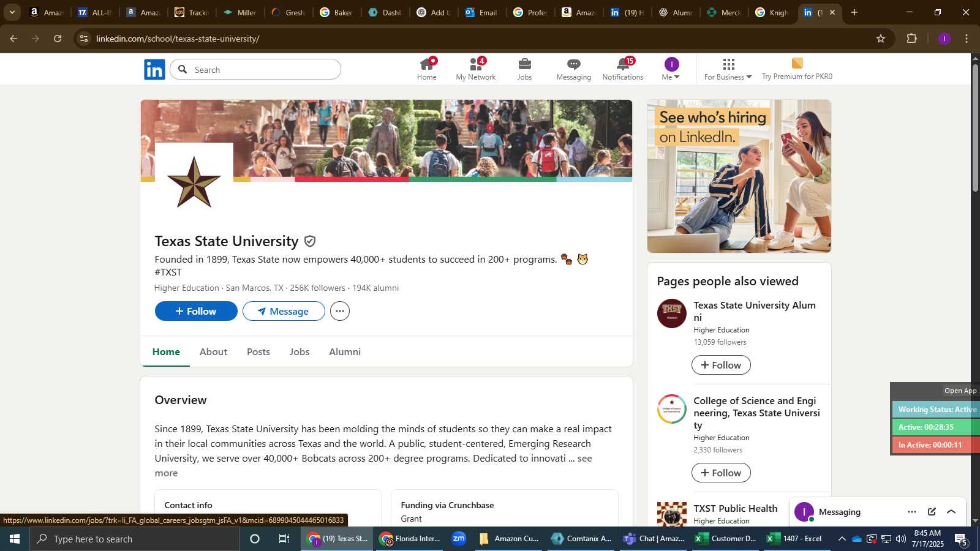Click the 194K alumni link
Screen dimensions: 980x551
coord(375,288)
